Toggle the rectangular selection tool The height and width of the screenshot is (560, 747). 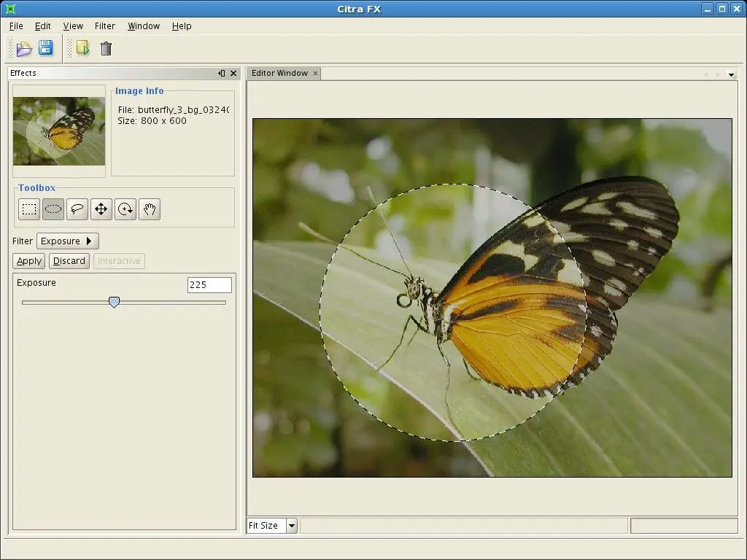coord(29,209)
